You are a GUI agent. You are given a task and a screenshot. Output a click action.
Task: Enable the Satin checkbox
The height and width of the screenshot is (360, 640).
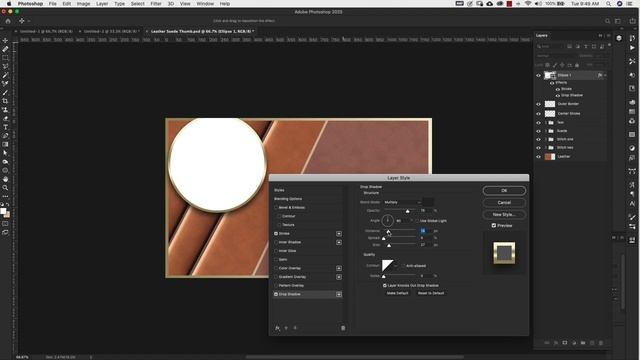click(x=276, y=260)
